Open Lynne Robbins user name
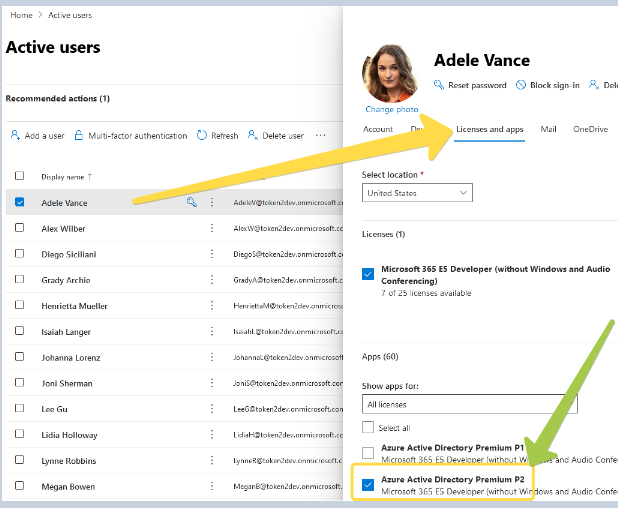Viewport: 618px width, 508px height. pyautogui.click(x=69, y=461)
